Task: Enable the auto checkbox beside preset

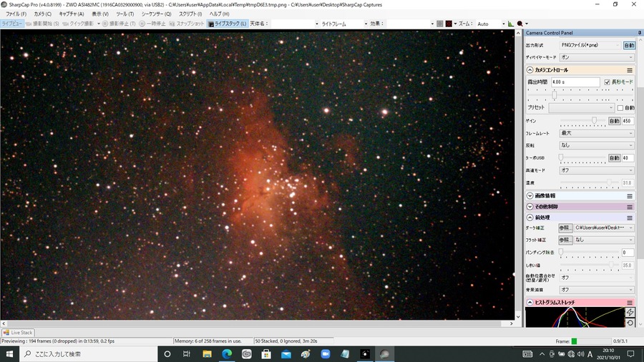Action: [x=620, y=108]
